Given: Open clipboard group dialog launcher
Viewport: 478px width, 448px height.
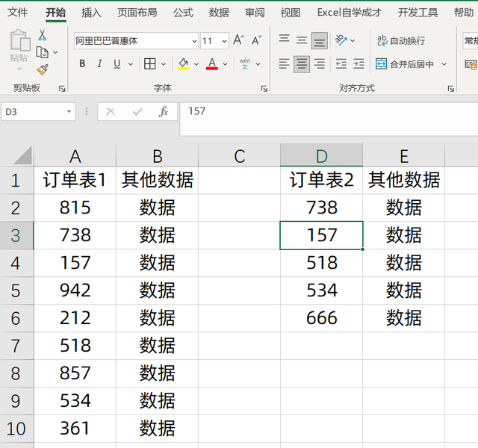Looking at the screenshot, I should 62,89.
